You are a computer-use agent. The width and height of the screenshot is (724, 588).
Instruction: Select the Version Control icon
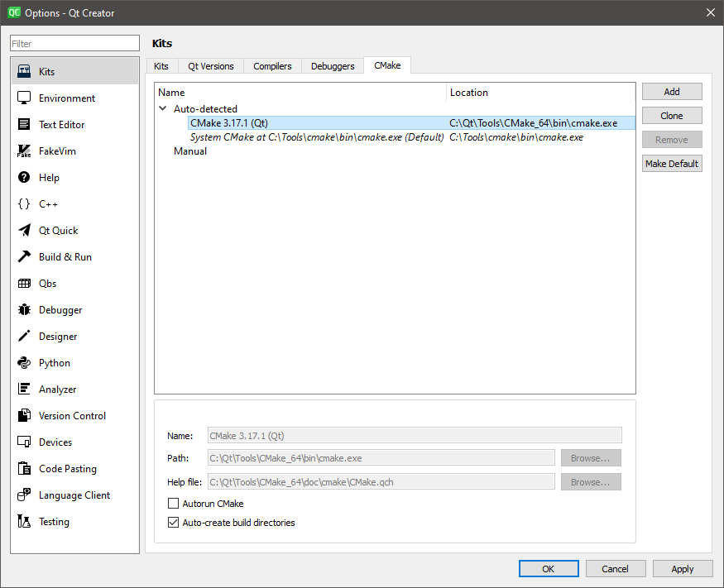coord(23,415)
